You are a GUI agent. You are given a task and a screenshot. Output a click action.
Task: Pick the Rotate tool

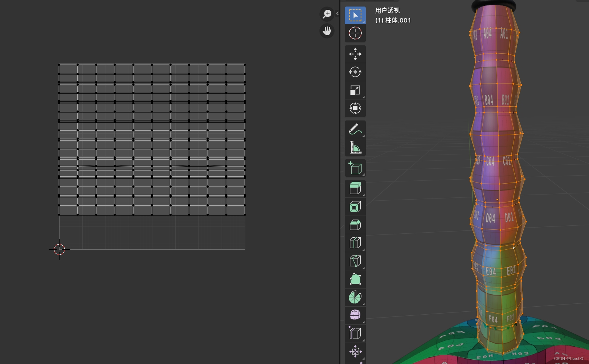click(355, 72)
